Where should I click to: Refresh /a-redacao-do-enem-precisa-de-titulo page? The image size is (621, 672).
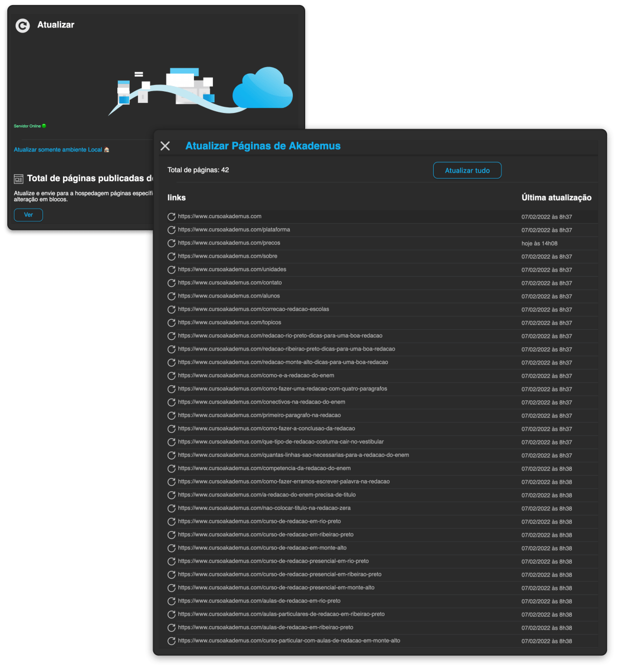coord(172,495)
